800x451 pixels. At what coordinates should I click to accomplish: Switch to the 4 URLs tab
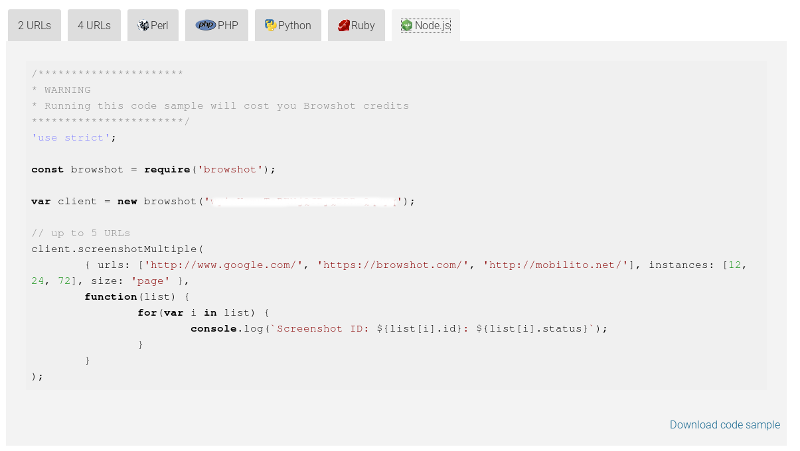click(x=94, y=25)
